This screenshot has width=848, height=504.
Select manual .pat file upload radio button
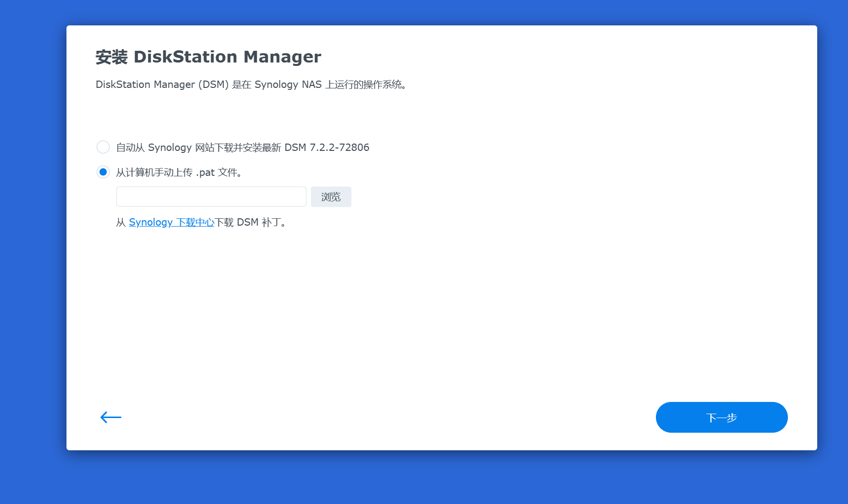click(103, 172)
